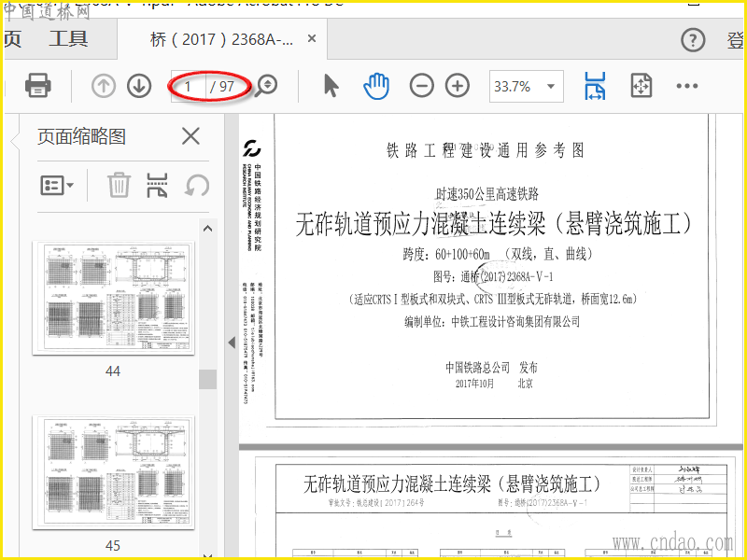747x560 pixels.
Task: Click the thumbnail panel's page width icon
Action: click(157, 185)
